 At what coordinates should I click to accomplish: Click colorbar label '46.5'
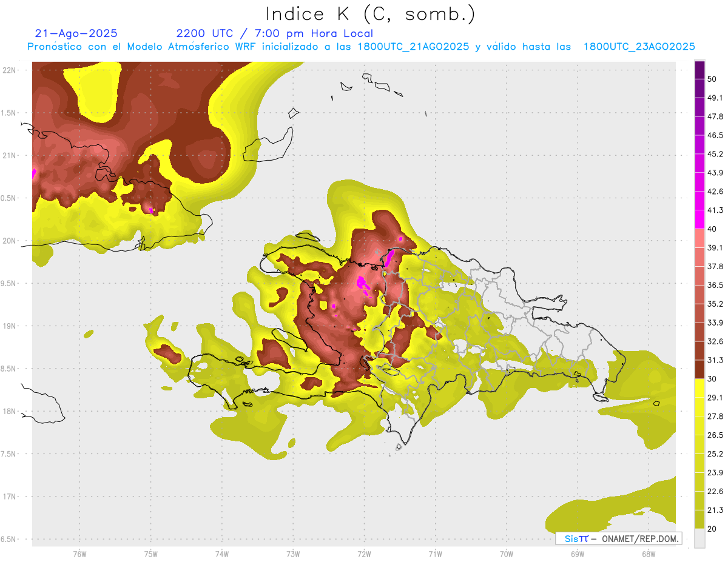click(x=715, y=135)
